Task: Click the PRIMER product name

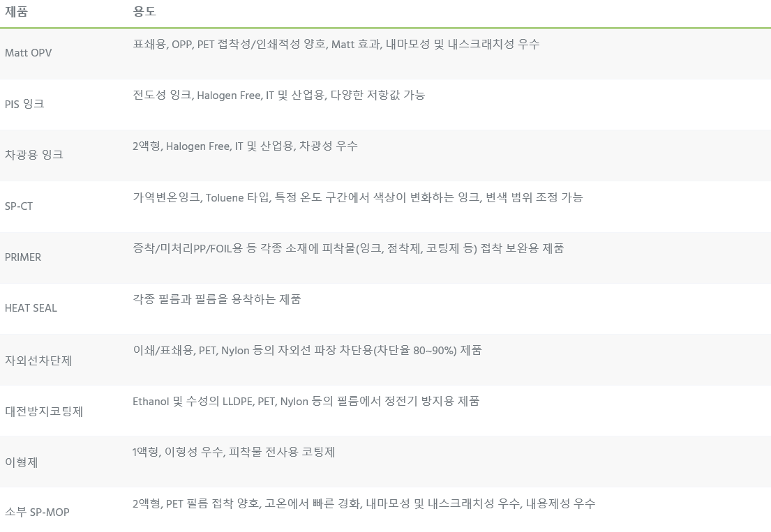Action: click(x=23, y=257)
